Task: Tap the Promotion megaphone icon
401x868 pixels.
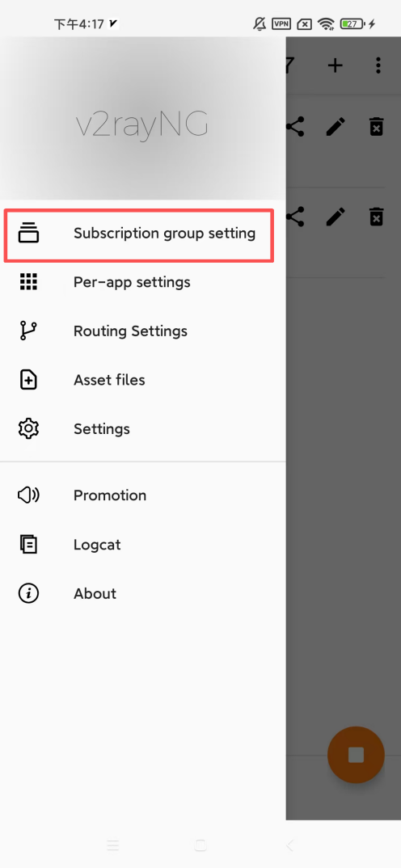Action: coord(28,495)
